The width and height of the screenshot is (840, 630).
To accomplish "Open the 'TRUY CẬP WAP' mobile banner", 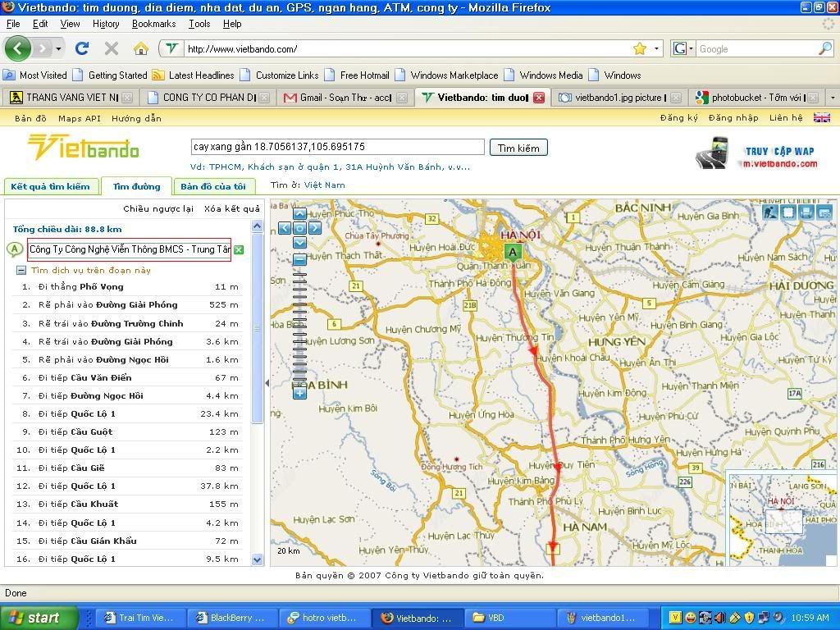I will [x=756, y=152].
